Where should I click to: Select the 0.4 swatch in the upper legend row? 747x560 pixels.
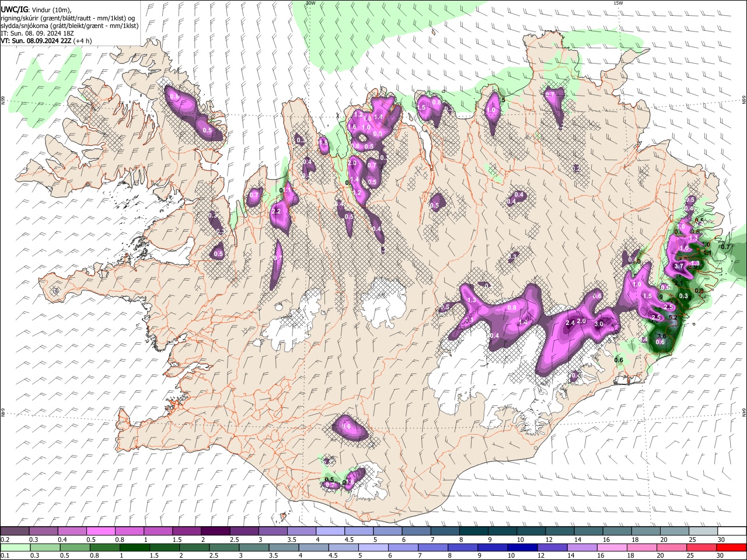tap(72, 531)
